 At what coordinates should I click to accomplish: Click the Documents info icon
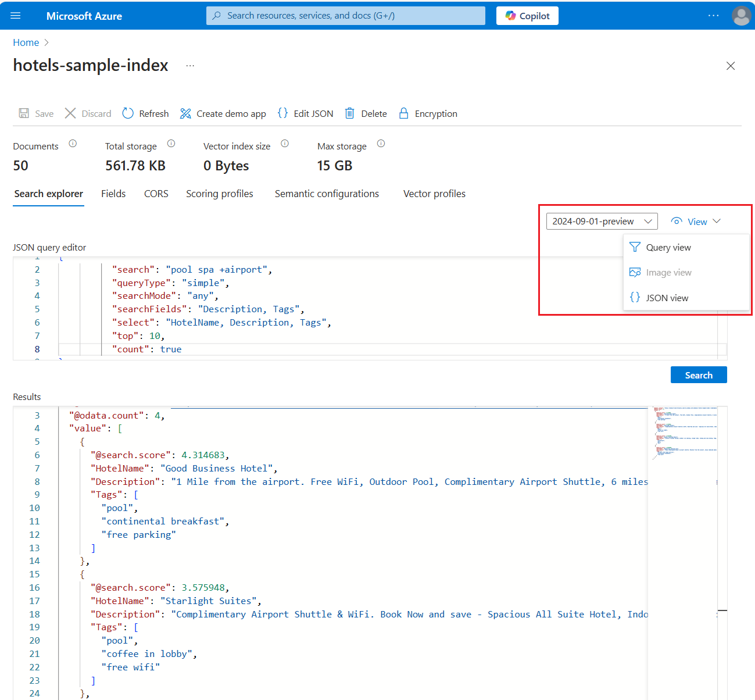(x=73, y=144)
